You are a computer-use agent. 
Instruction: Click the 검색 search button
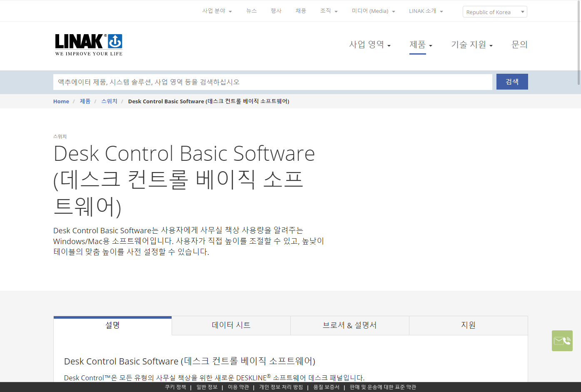click(x=512, y=82)
